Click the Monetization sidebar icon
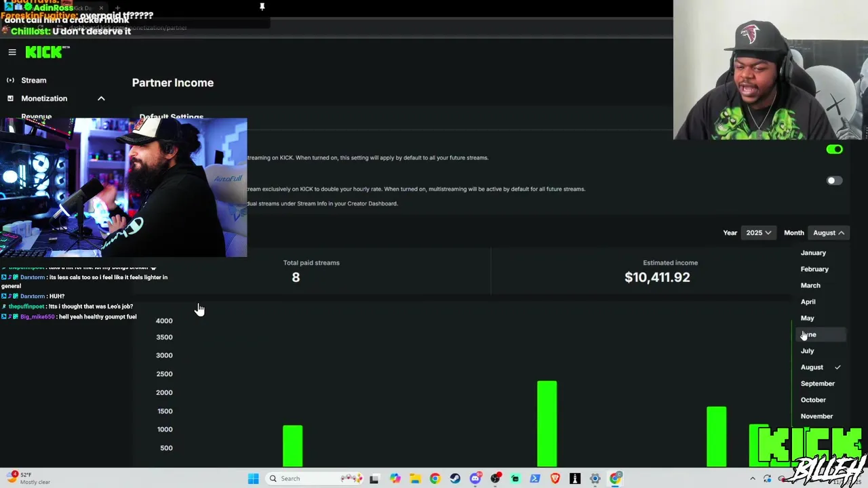 [10, 98]
